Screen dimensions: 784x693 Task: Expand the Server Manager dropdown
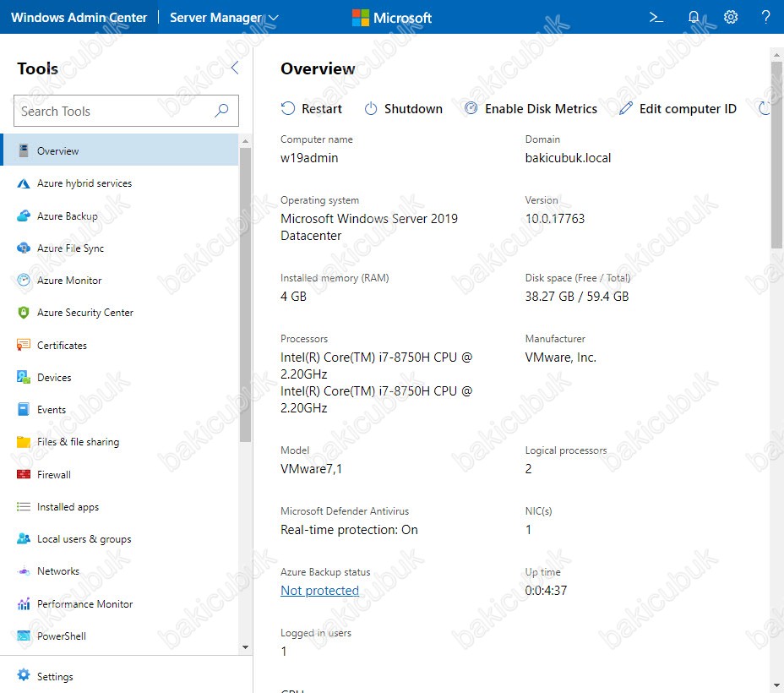point(224,18)
